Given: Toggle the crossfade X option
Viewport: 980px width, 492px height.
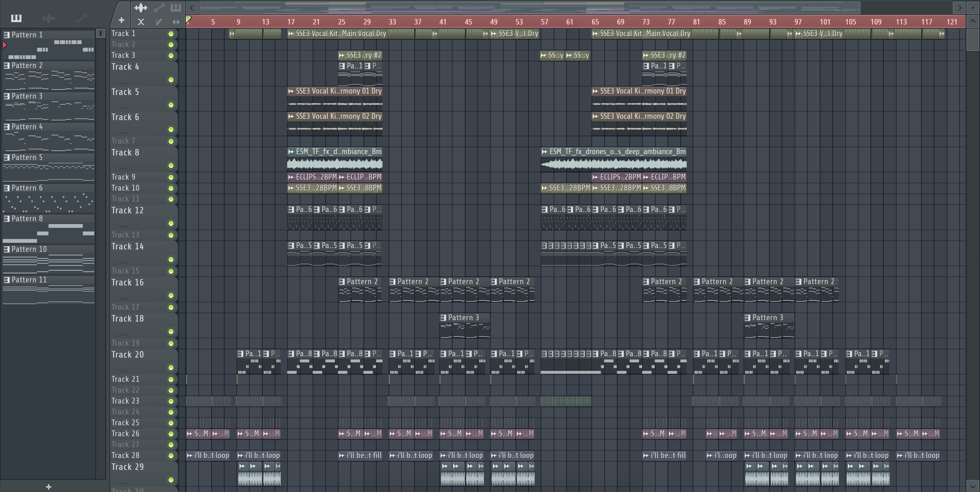Looking at the screenshot, I should [x=141, y=22].
